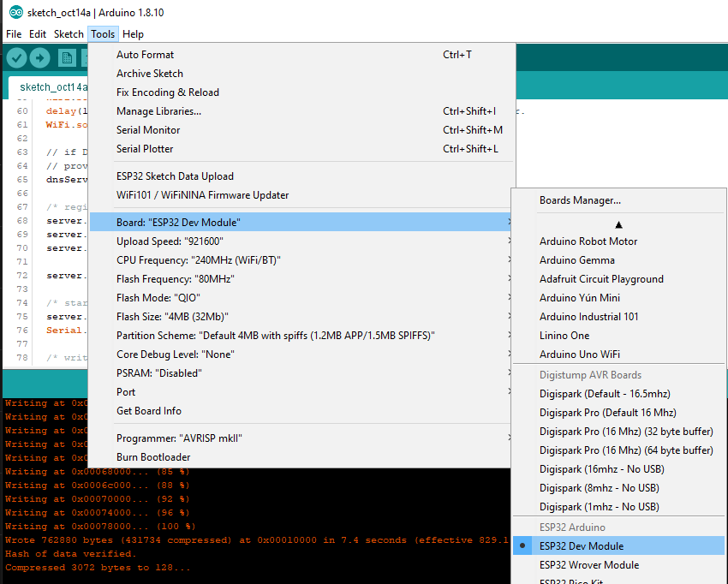Select Digispark Pro (64 byte buffer) board
Image resolution: width=728 pixels, height=584 pixels.
(x=618, y=450)
